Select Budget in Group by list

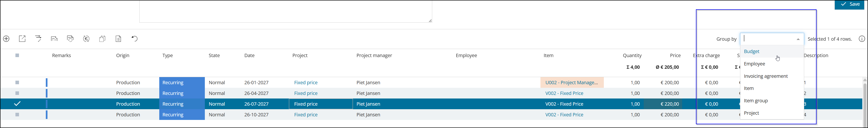[x=751, y=51]
